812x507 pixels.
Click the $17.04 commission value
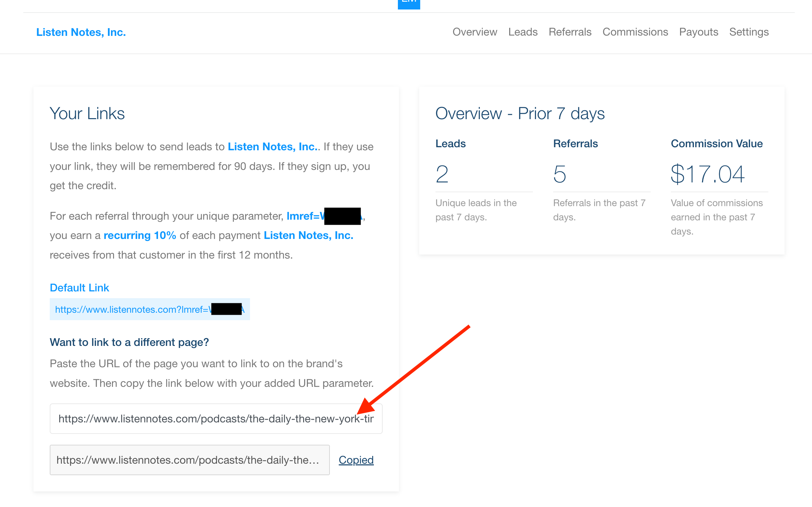coord(707,174)
